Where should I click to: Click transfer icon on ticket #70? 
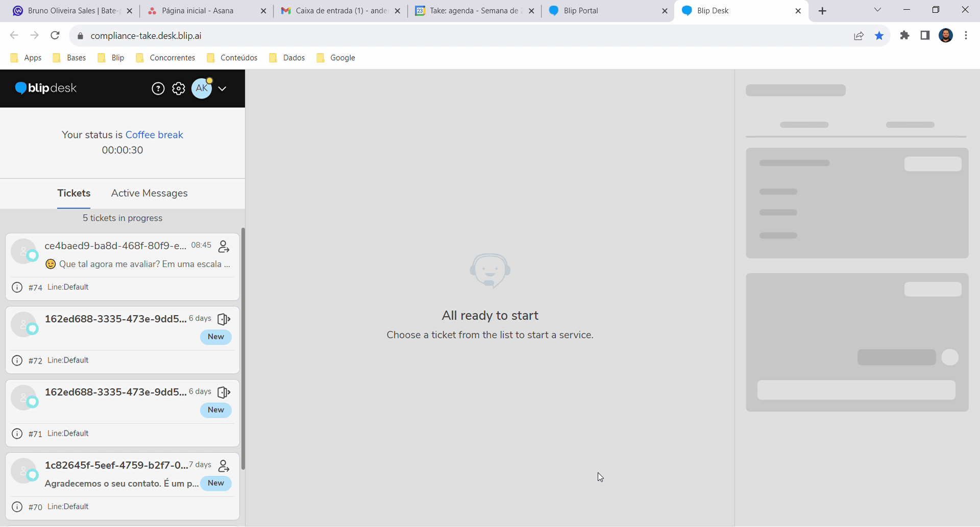(x=224, y=466)
